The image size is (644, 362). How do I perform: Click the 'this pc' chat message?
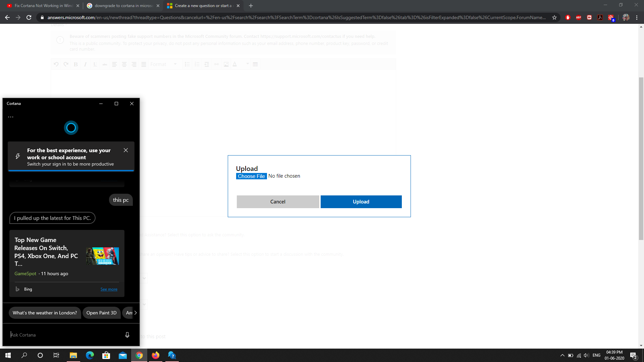121,200
